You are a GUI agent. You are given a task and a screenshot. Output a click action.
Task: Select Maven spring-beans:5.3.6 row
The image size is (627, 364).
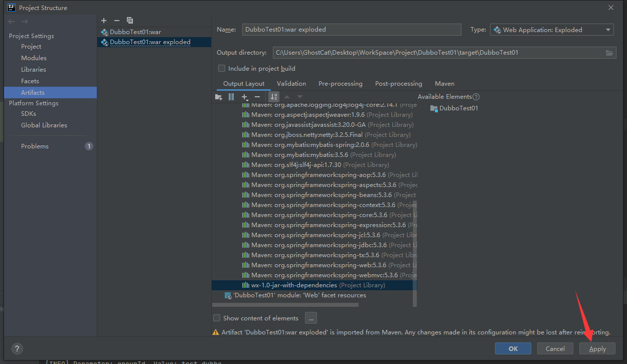tap(314, 195)
